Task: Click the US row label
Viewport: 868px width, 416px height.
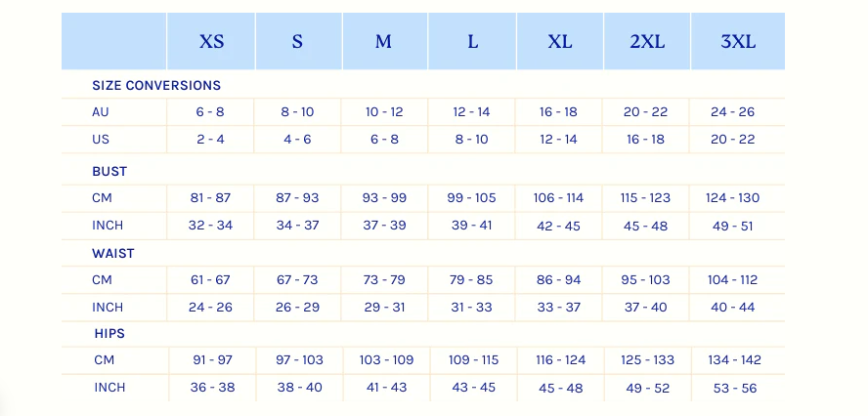Action: tap(101, 140)
